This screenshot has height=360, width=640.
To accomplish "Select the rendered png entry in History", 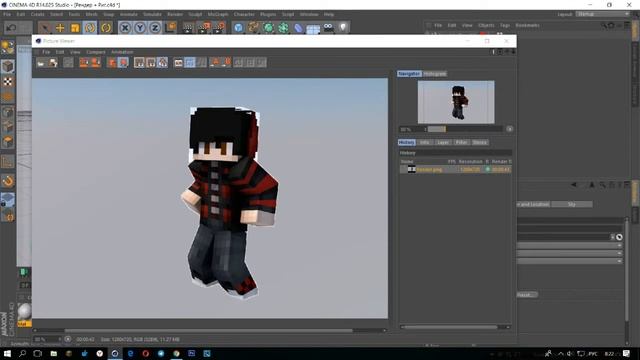I will tap(456, 169).
